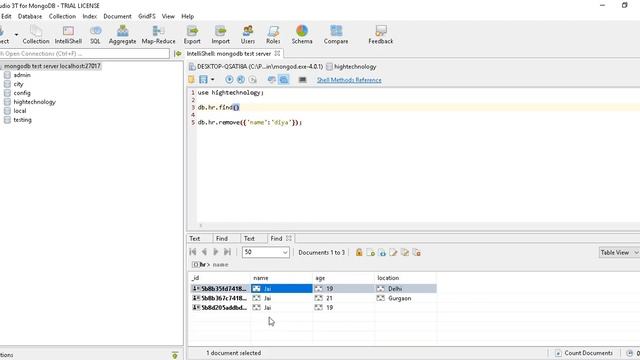Open the Collection menu
This screenshot has width=640, height=360.
click(62, 16)
